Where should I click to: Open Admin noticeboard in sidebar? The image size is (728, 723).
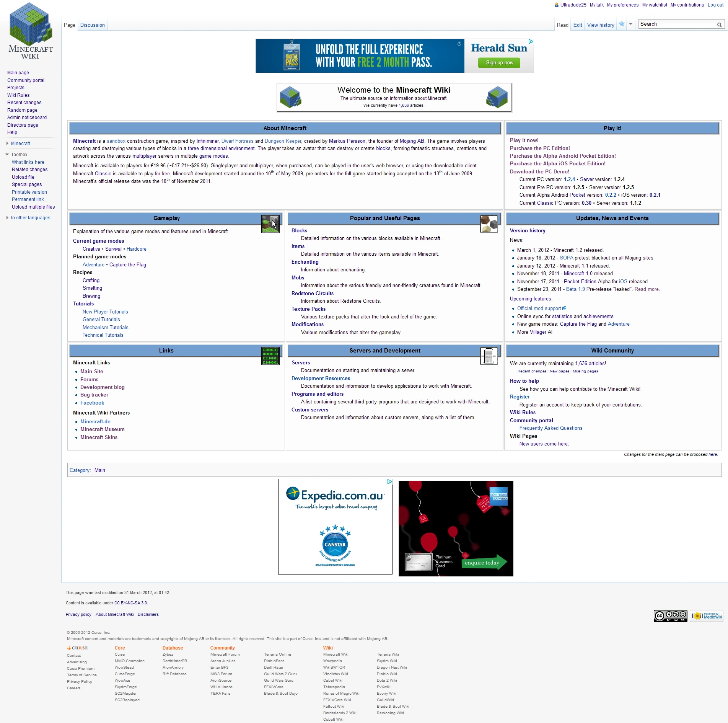pyautogui.click(x=27, y=118)
